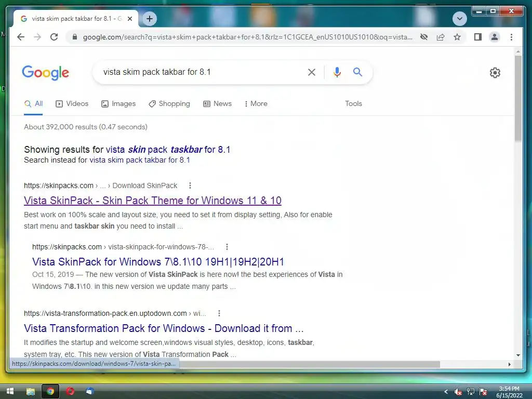Open the blue taskbar app icon

[x=89, y=392]
